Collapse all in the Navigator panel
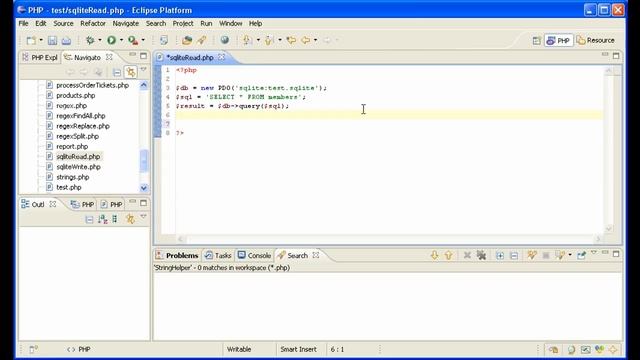Image resolution: width=640 pixels, height=360 pixels. 117,72
